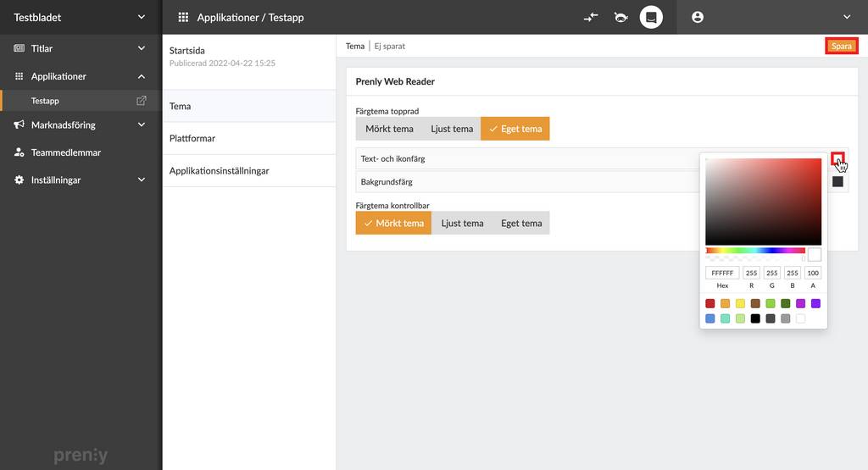Click the round white reader icon in top bar

click(651, 17)
